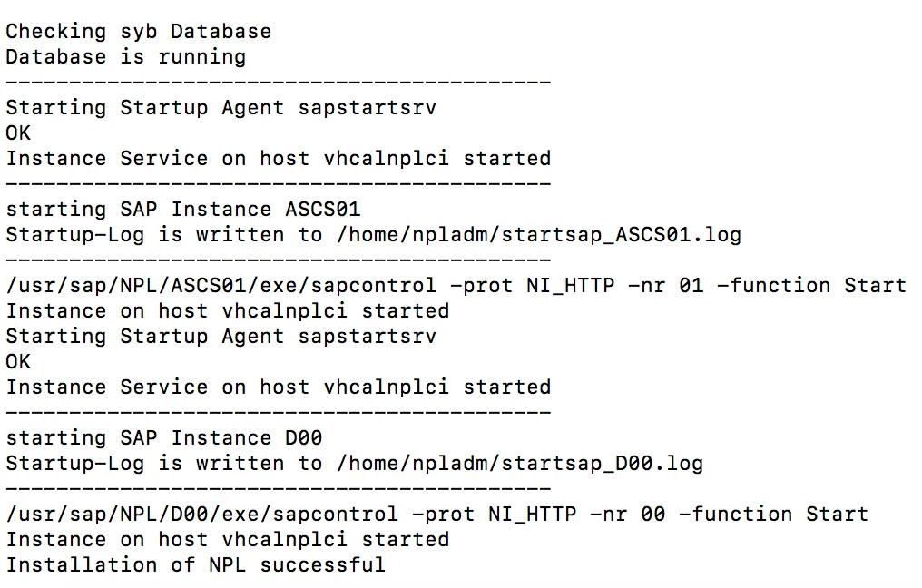Click the "starting SAP Instance D00" line
The width and height of the screenshot is (922, 588).
coord(163,438)
